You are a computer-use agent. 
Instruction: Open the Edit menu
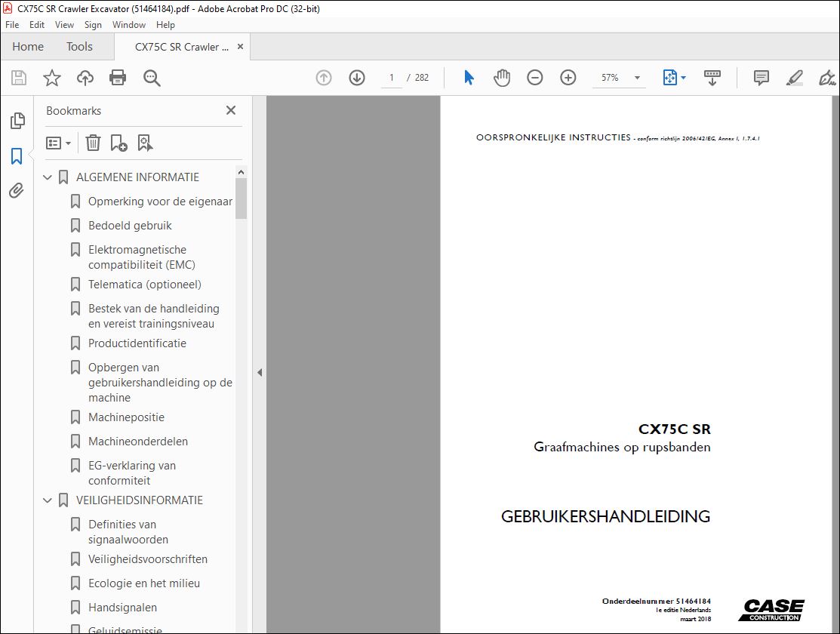coord(37,25)
